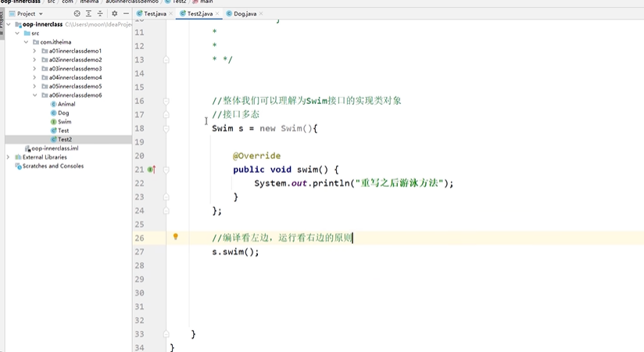Click the comment on line 16
Screen dimensions: 644x352
(x=306, y=101)
